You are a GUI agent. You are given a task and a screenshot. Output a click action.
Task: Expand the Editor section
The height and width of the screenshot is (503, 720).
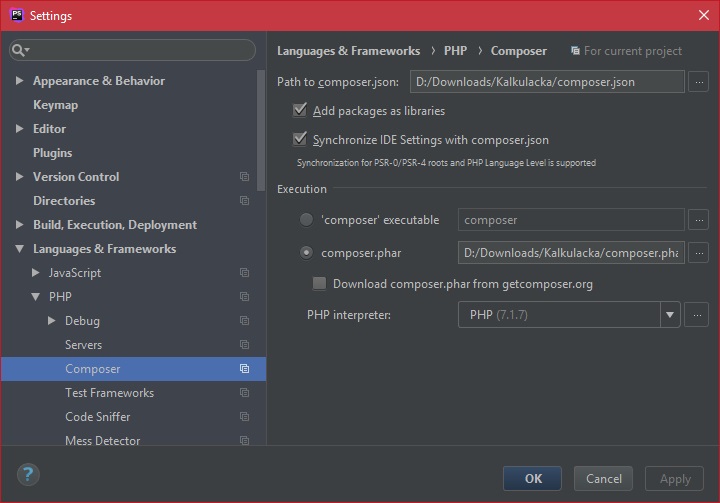19,129
